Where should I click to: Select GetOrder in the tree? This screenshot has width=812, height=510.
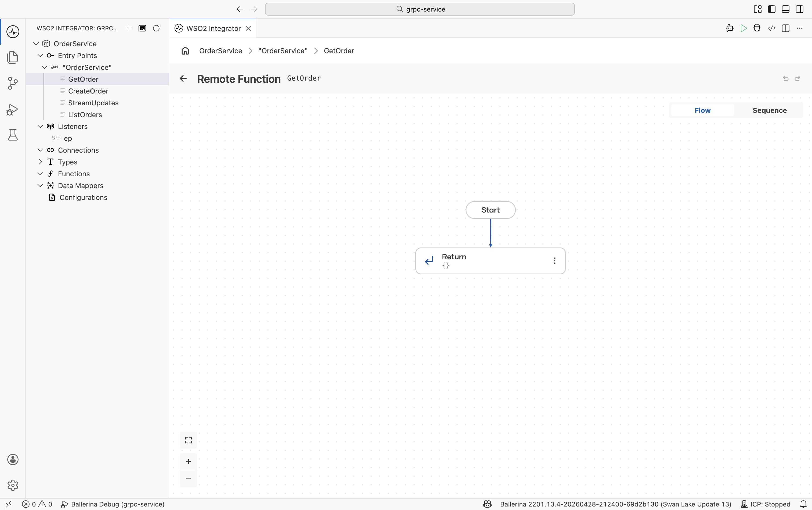pyautogui.click(x=97, y=79)
